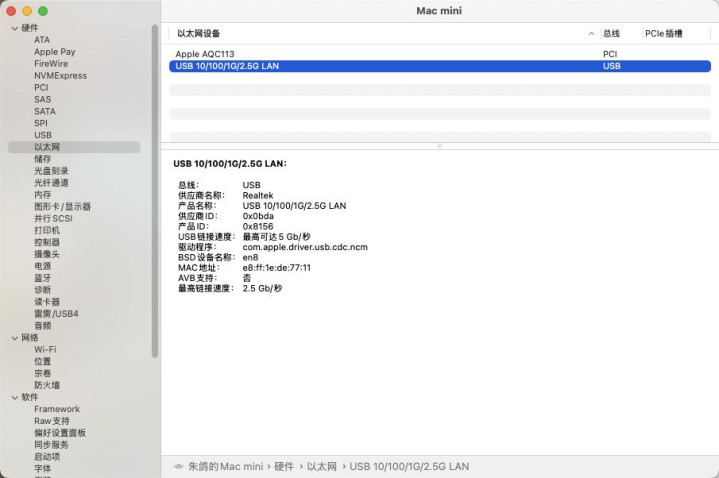Select 内存 in the sidebar
The image size is (719, 478).
(x=42, y=195)
